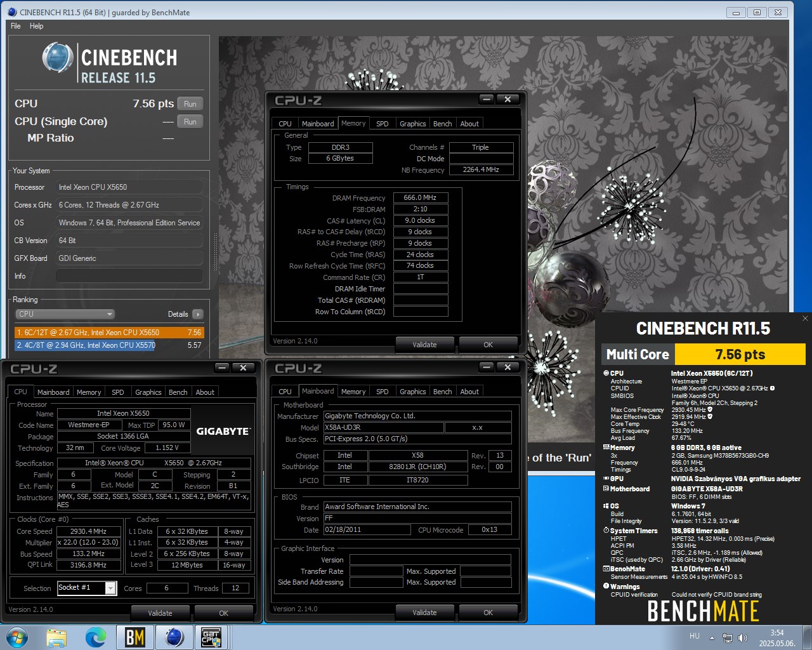The width and height of the screenshot is (812, 650).
Task: Click the BIOS Date 02/18/2011 field
Action: tap(367, 529)
